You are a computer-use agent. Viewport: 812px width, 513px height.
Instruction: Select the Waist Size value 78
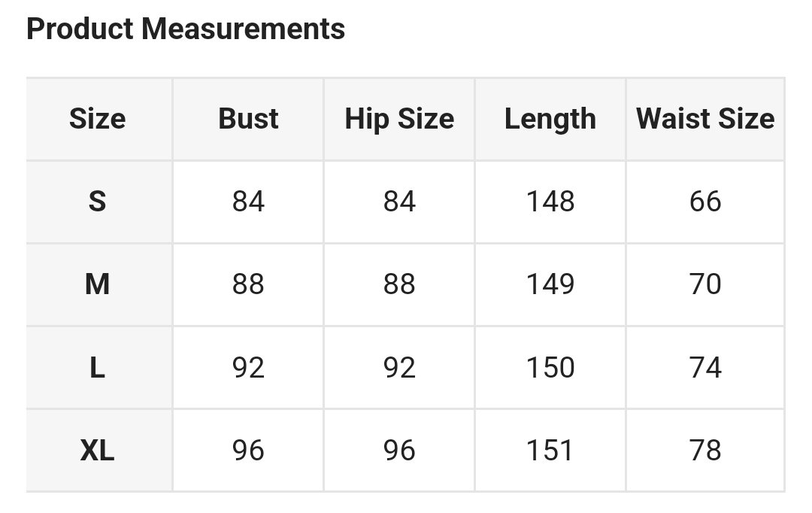click(705, 451)
